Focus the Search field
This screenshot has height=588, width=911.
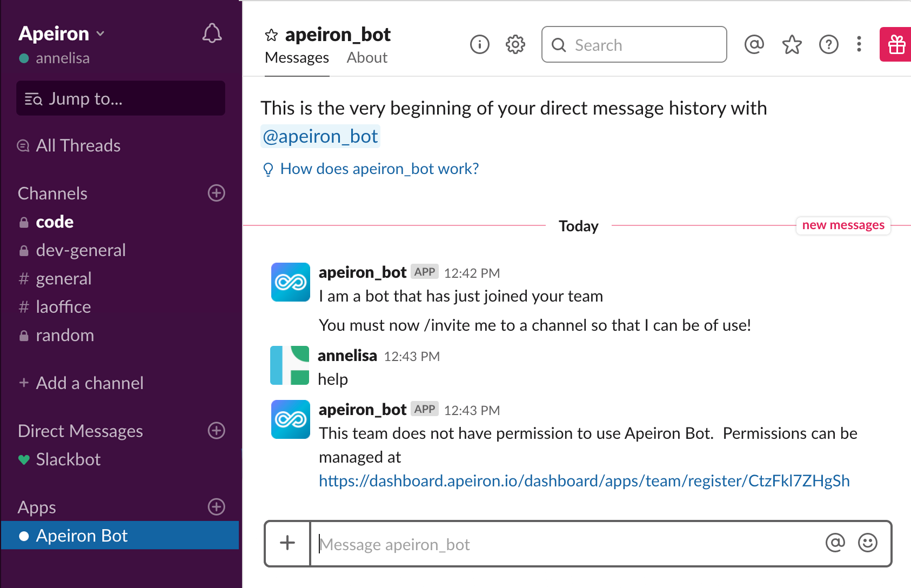(634, 44)
